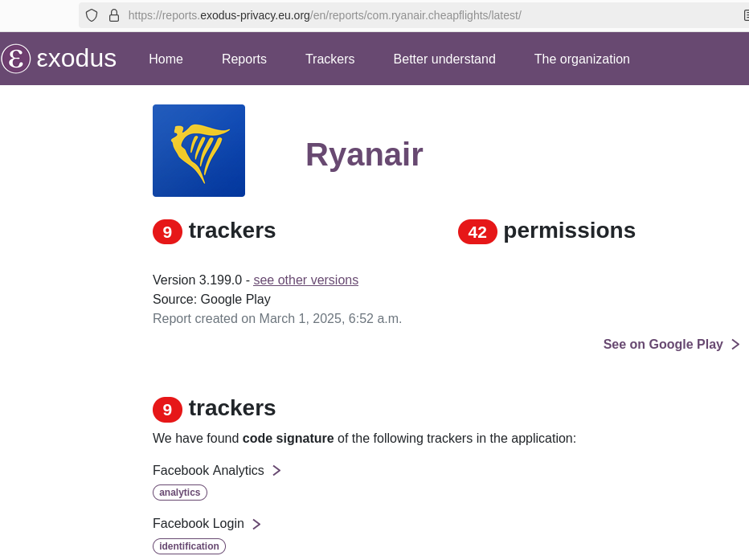Viewport: 749px width, 560px height.
Task: Click the Ryanair app icon image
Action: [199, 150]
